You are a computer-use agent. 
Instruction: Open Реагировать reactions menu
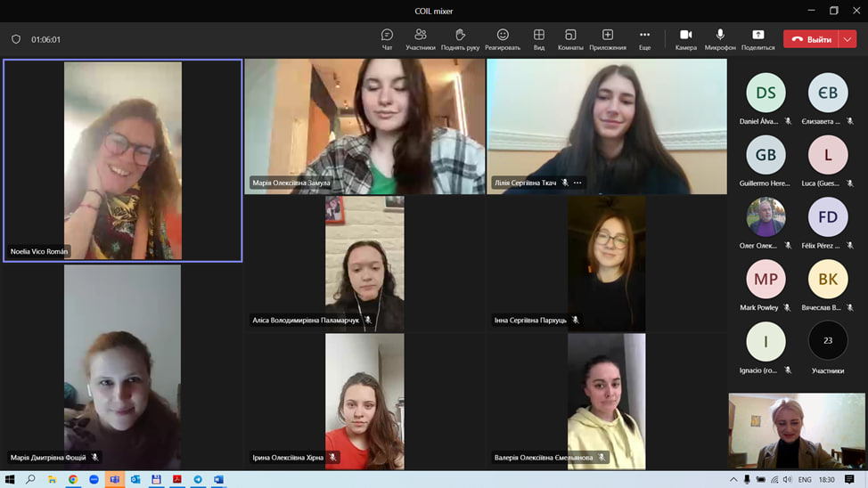(503, 39)
